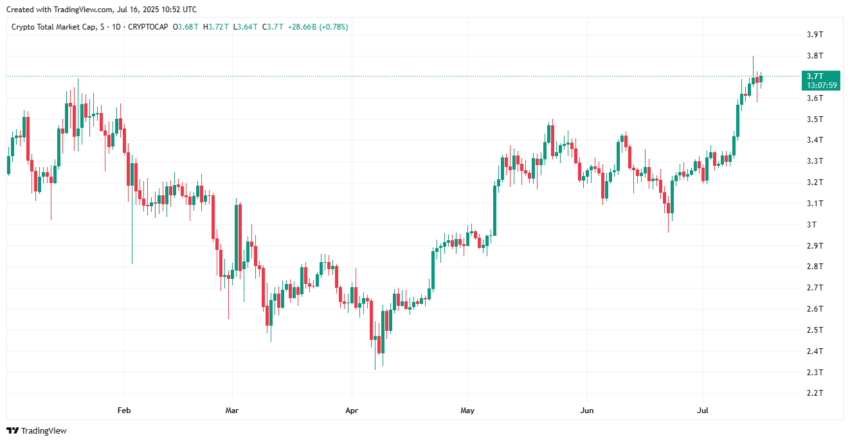The width and height of the screenshot is (850, 442).
Task: Click the low value L3.64T
Action: tap(245, 27)
